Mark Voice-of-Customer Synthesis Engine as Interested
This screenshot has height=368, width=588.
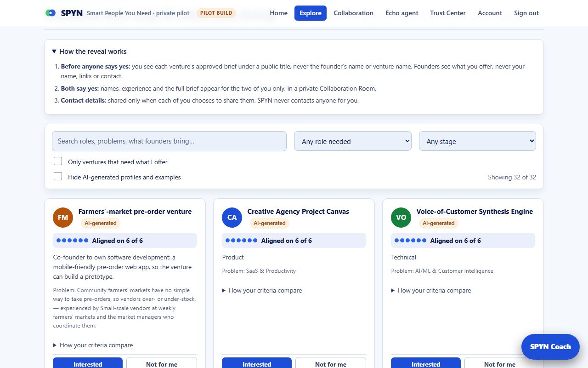pos(426,363)
